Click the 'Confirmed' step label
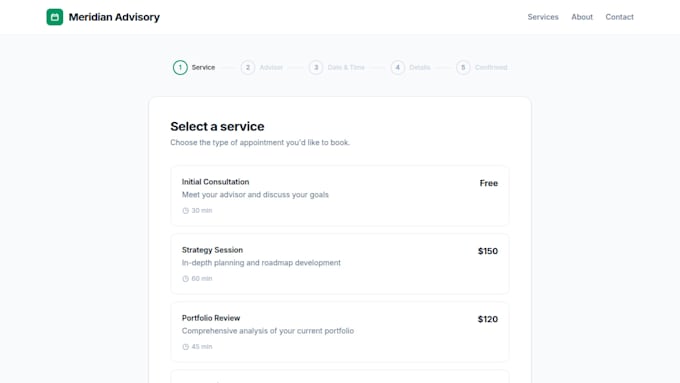The height and width of the screenshot is (383, 680). (x=491, y=67)
